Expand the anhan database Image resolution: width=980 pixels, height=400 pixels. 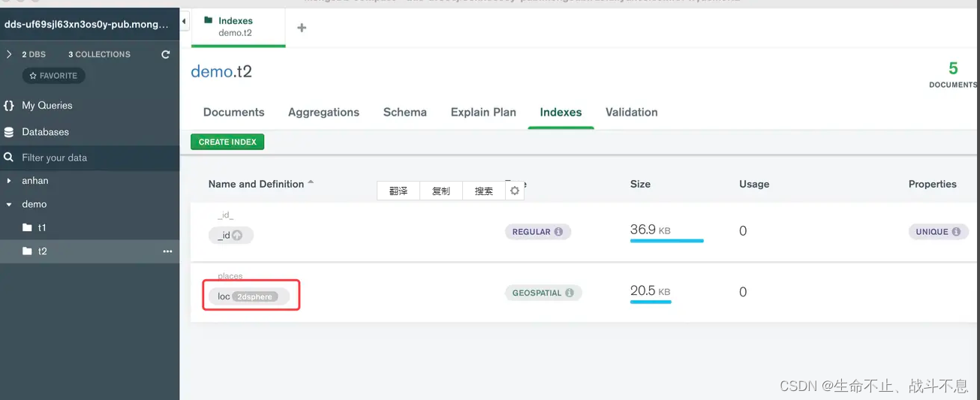coord(9,181)
